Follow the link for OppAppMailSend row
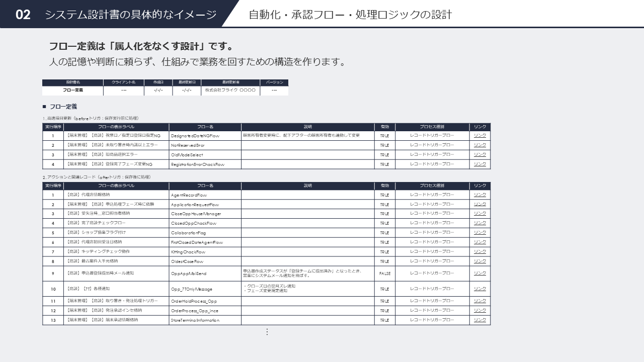644x362 pixels. 480,273
